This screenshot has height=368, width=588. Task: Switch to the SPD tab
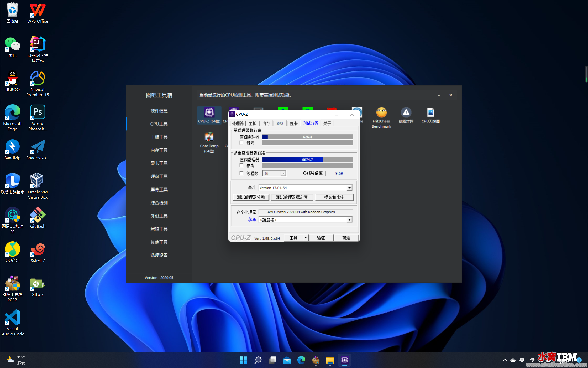point(280,124)
